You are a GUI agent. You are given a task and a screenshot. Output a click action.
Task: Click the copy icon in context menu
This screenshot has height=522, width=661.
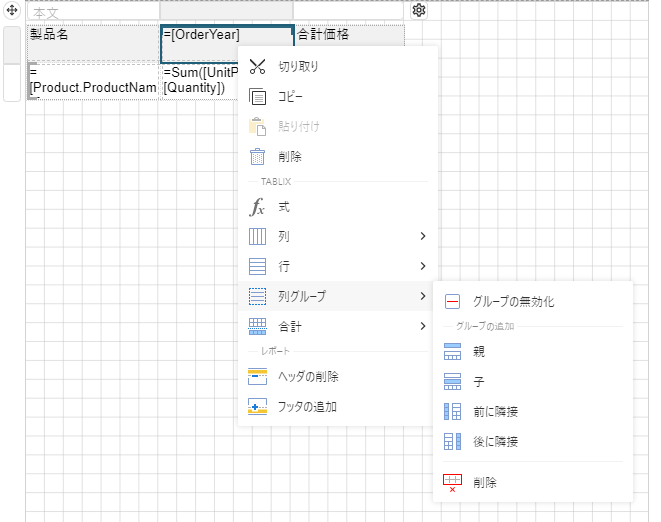pyautogui.click(x=257, y=97)
